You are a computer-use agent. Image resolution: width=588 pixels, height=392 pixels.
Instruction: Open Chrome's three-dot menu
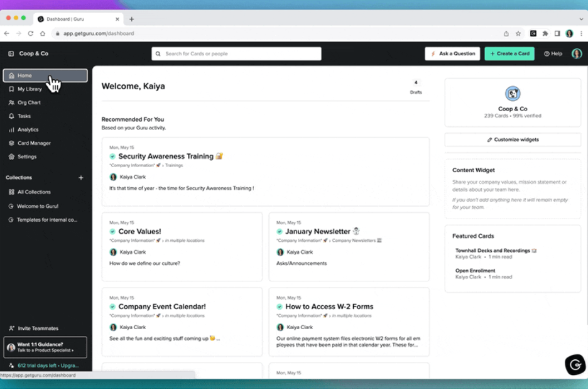tap(581, 33)
